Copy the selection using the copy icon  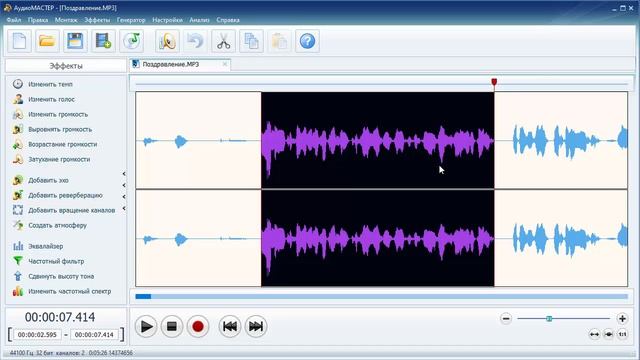[x=251, y=41]
